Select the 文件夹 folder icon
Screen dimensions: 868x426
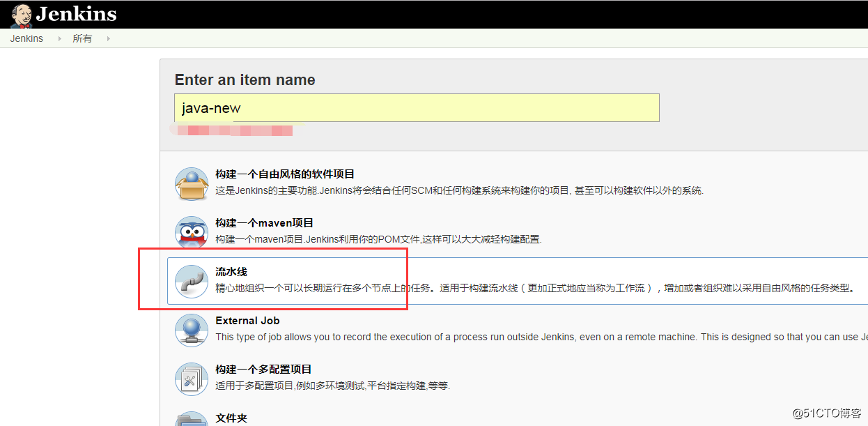tap(191, 418)
